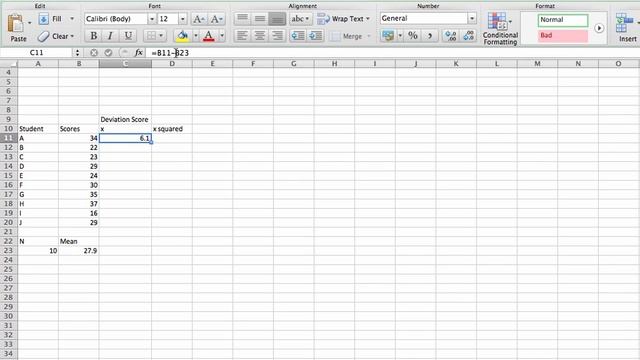Open the Clear eraser menu
Screen dimensions: 640x360
click(56, 36)
